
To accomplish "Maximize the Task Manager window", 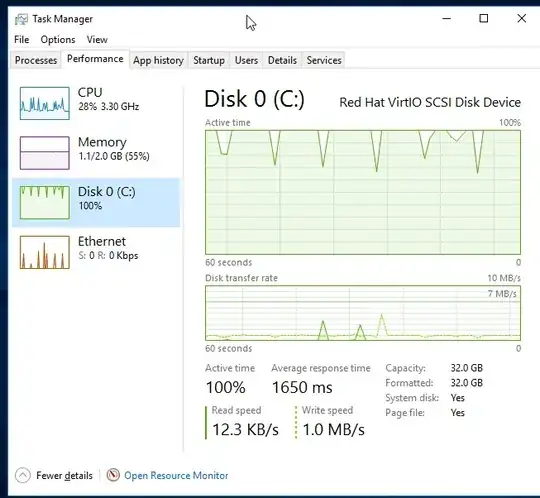I will [484, 19].
